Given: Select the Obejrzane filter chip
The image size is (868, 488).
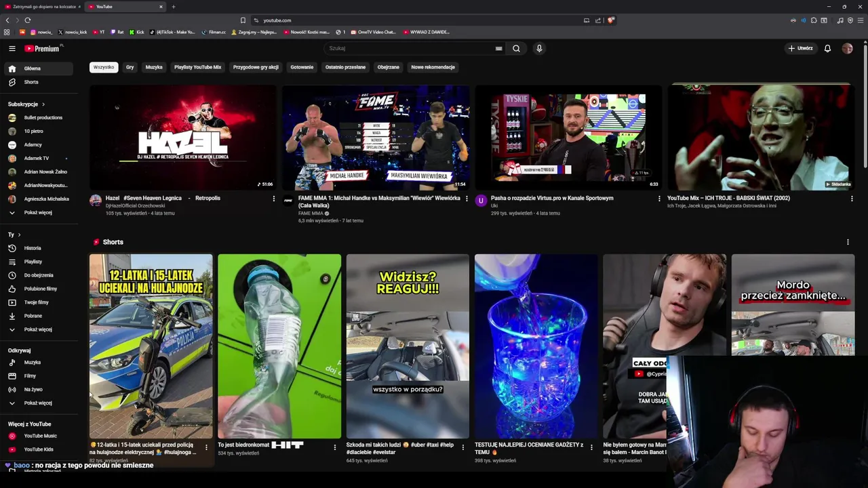Looking at the screenshot, I should (389, 67).
